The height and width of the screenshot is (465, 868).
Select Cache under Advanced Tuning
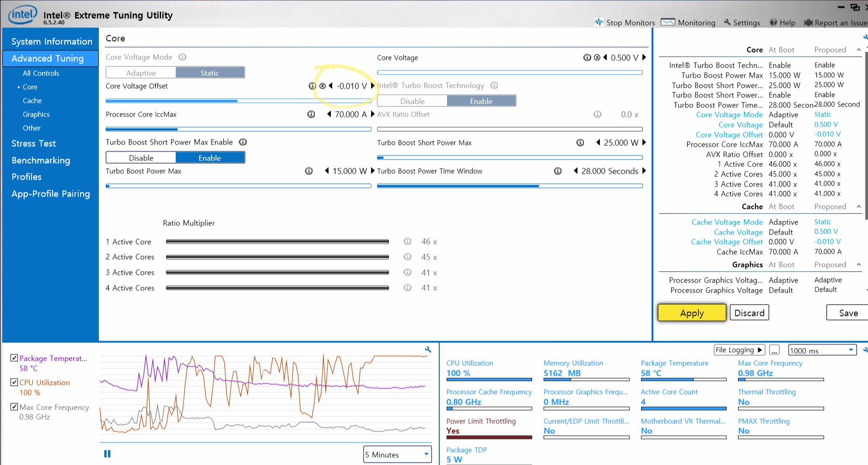[32, 101]
